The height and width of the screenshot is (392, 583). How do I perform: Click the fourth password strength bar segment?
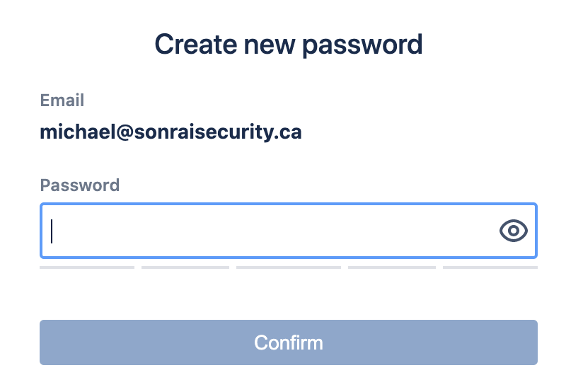tap(392, 267)
